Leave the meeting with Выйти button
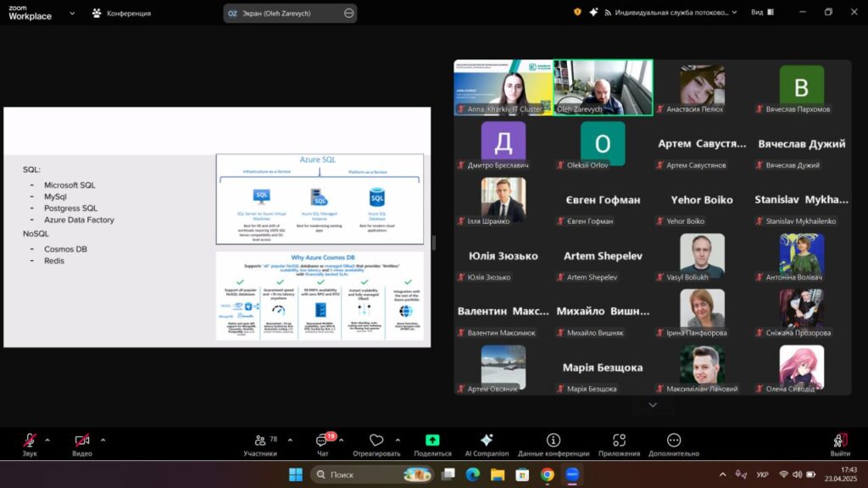This screenshot has height=488, width=868. [840, 444]
